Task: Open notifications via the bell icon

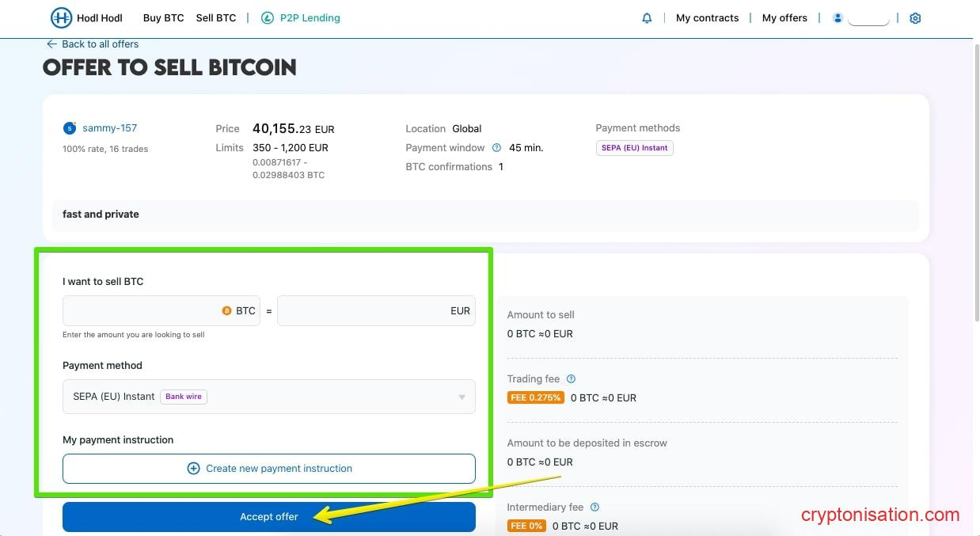Action: click(647, 17)
